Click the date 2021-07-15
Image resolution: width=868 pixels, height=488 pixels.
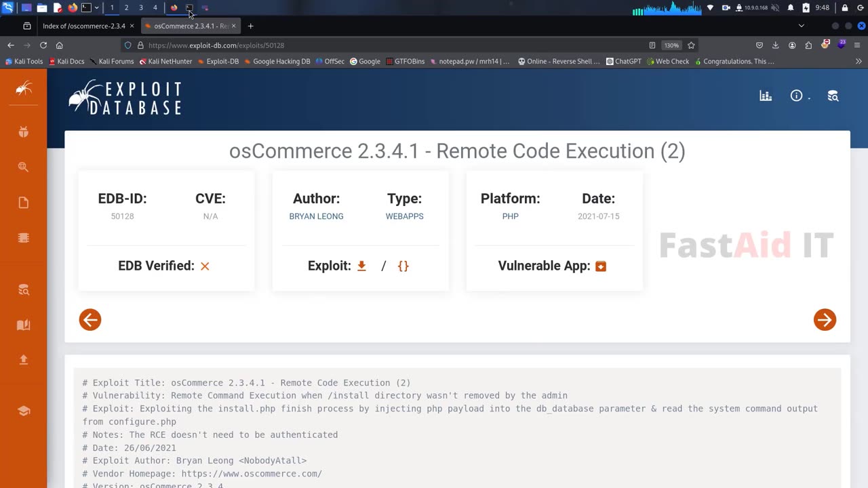(598, 216)
